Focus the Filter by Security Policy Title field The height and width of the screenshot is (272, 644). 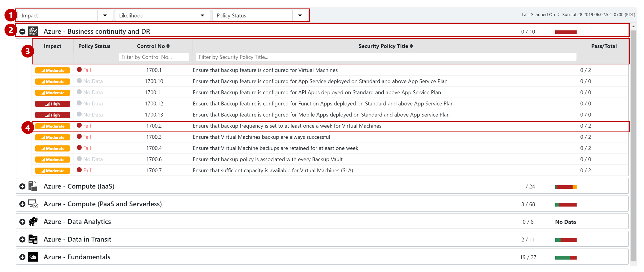[386, 57]
